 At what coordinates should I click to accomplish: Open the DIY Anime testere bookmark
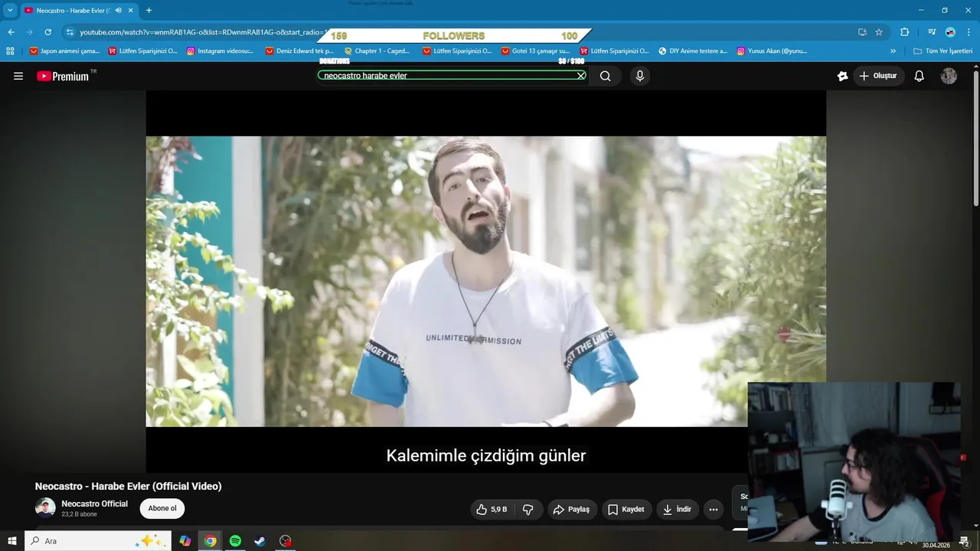[x=693, y=51]
